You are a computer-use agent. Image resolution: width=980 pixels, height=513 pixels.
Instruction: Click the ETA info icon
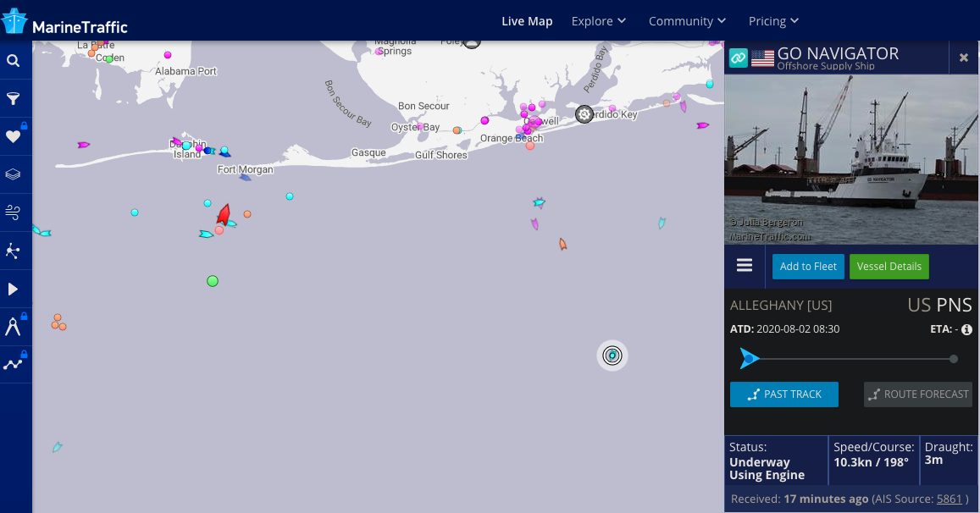(967, 329)
